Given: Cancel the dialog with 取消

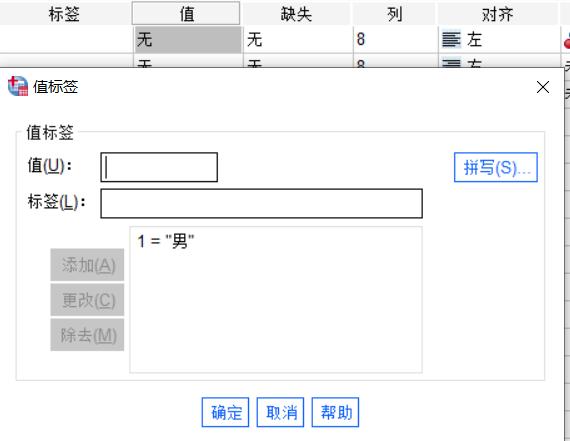Looking at the screenshot, I should pos(280,412).
